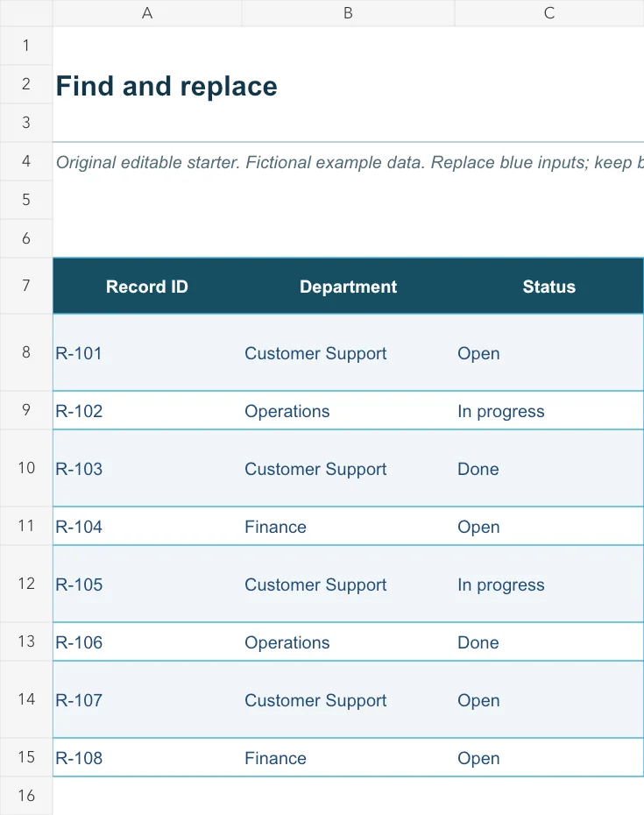
Task: Click the 'Find and replace' title cell
Action: coord(147,84)
